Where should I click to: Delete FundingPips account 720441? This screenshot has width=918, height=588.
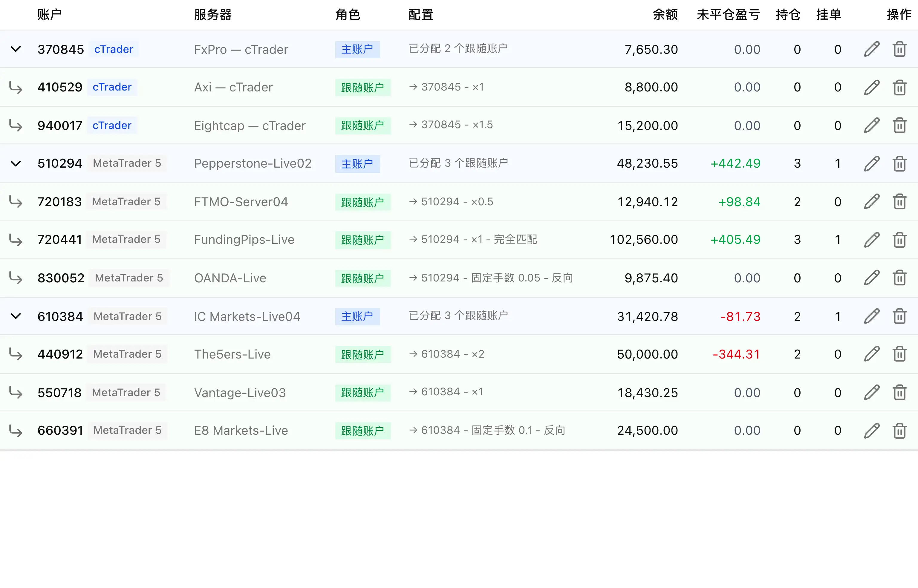(x=900, y=240)
